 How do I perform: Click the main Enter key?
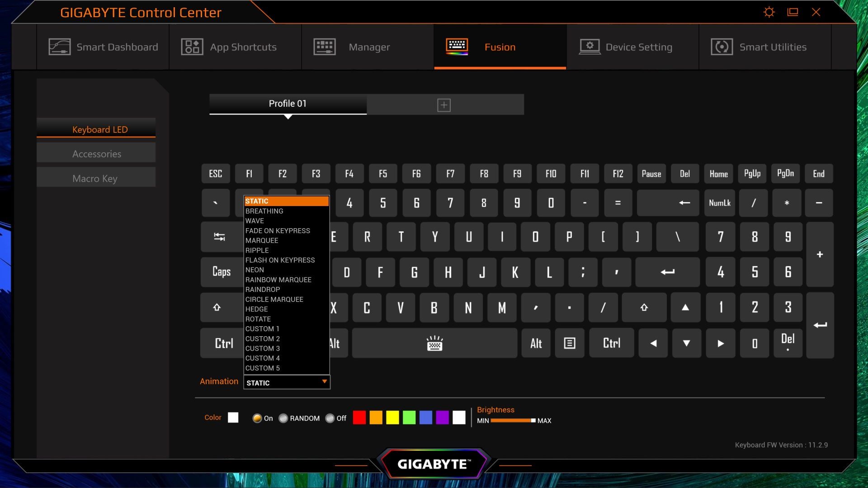[668, 272]
